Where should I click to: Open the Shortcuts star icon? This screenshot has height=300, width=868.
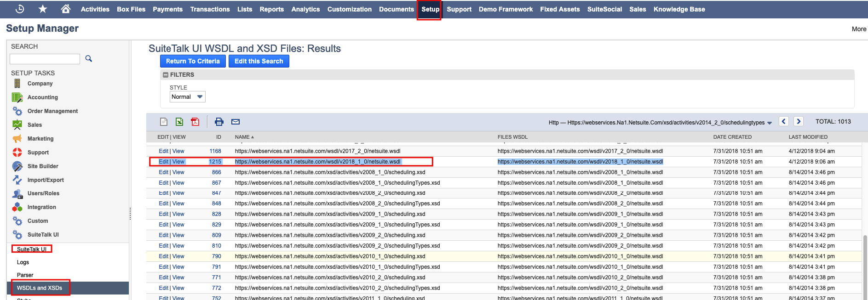coord(43,9)
